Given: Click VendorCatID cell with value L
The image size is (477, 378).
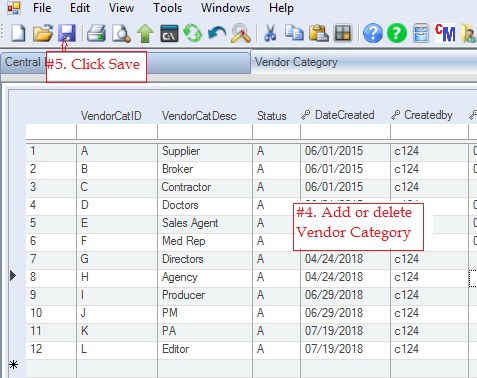Looking at the screenshot, I should pos(117,349).
